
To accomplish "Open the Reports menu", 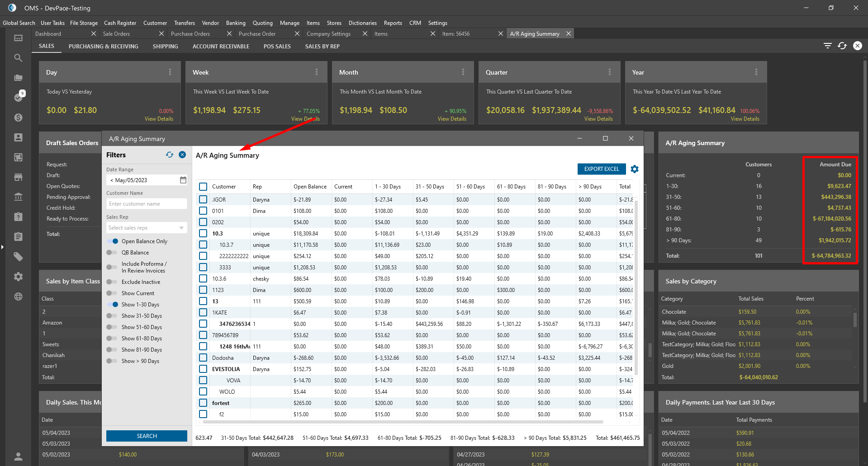I will [393, 23].
